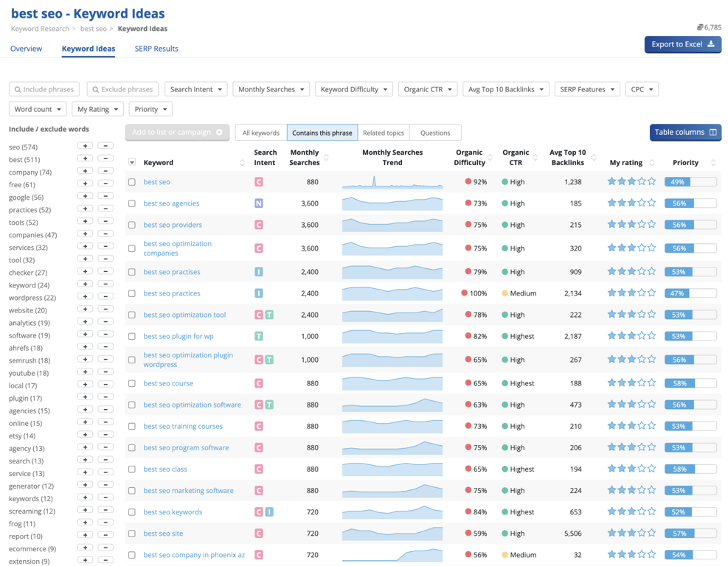Open the SERP Features dropdown
This screenshot has width=728, height=566.
(x=587, y=89)
